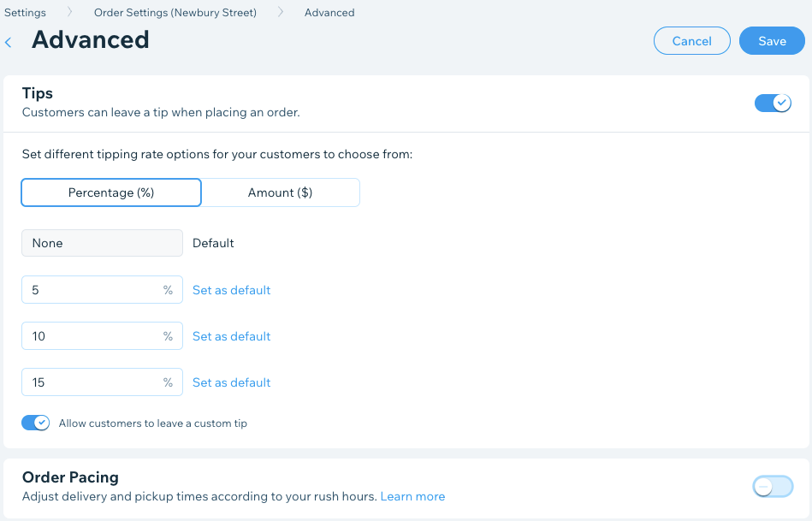This screenshot has height=521, width=812.
Task: Click the breadcrumb chevron after Settings
Action: click(x=69, y=13)
